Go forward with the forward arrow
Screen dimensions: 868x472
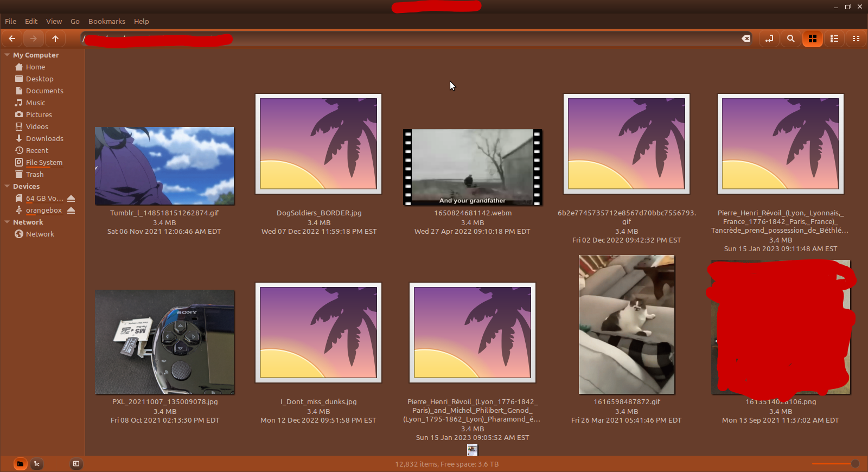34,39
